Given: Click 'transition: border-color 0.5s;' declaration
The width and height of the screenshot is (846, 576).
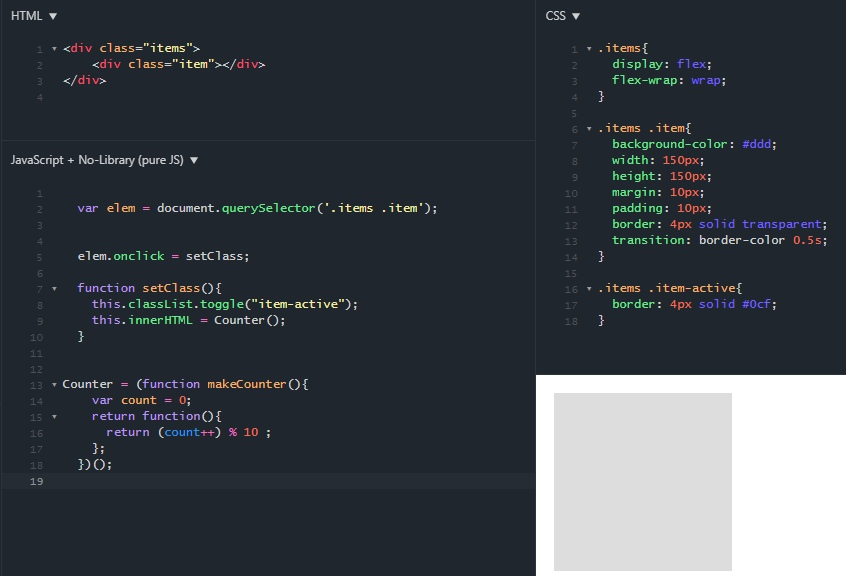Looking at the screenshot, I should pyautogui.click(x=719, y=240).
